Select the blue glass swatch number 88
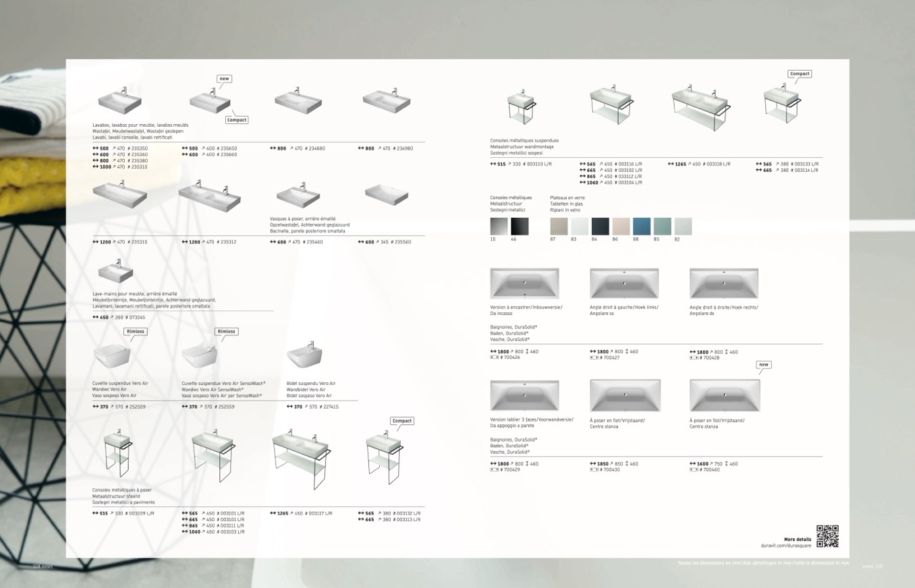915x588 pixels. click(642, 227)
